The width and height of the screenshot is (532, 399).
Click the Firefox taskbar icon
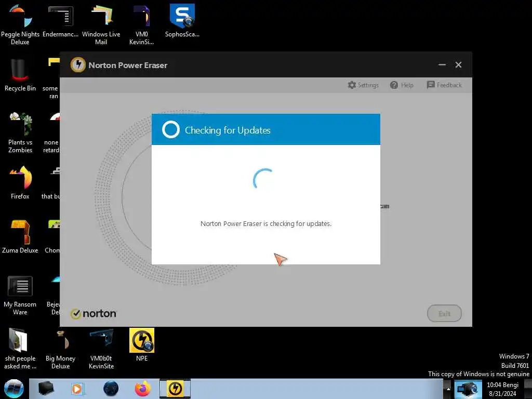[x=142, y=389]
